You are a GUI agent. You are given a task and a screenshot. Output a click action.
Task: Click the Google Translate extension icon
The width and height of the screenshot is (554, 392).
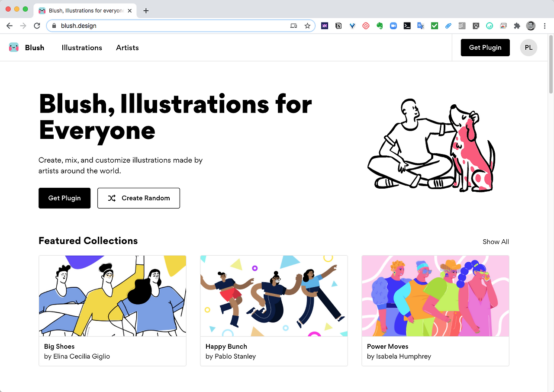point(421,26)
